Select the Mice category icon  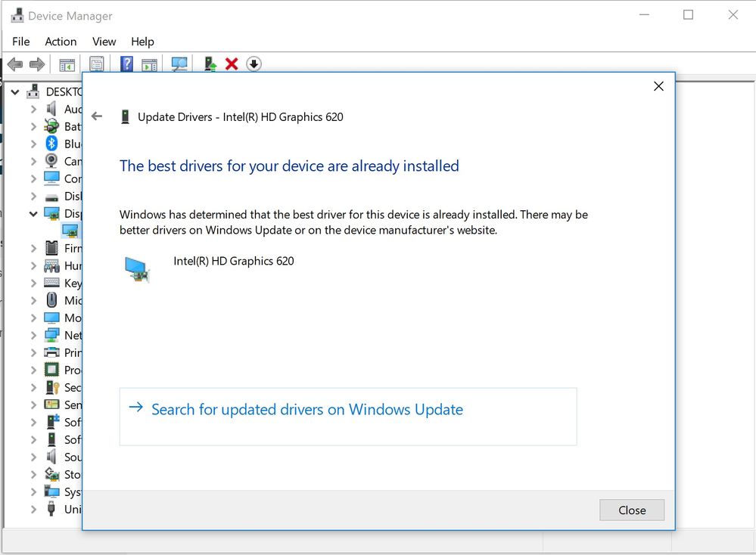(51, 300)
